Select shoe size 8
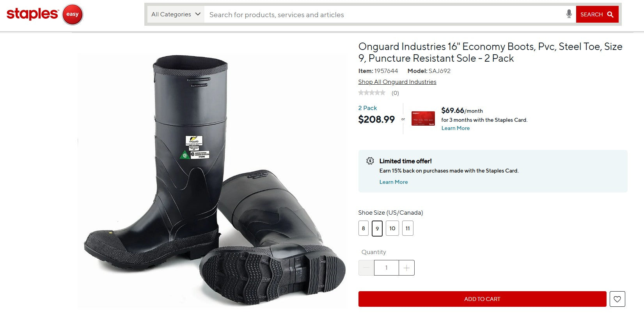 coord(363,228)
